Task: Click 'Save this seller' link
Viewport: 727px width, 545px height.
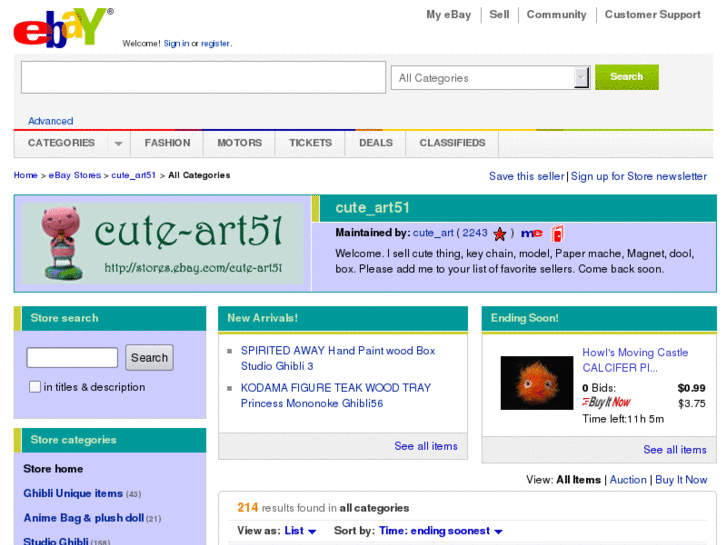Action: click(x=527, y=176)
